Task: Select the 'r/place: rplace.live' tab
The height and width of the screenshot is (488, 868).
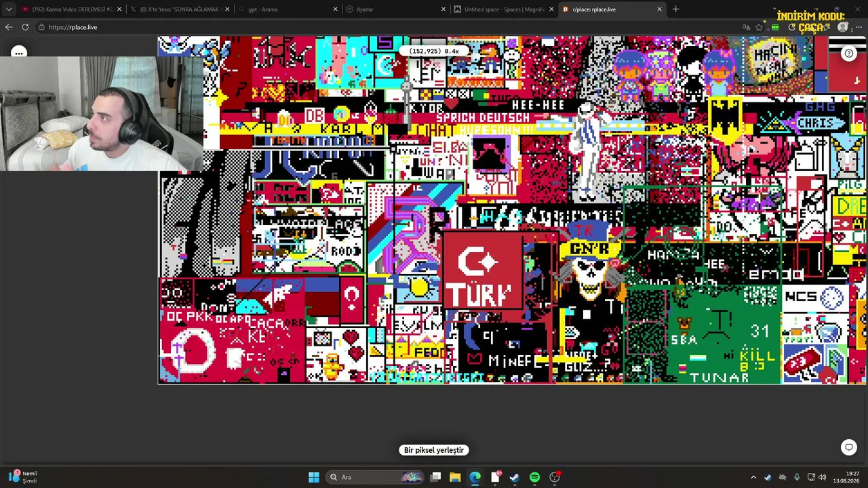Action: pyautogui.click(x=612, y=9)
